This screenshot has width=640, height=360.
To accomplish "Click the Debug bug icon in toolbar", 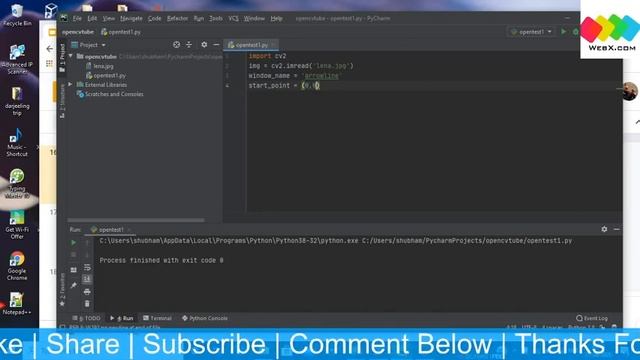I will pyautogui.click(x=576, y=31).
